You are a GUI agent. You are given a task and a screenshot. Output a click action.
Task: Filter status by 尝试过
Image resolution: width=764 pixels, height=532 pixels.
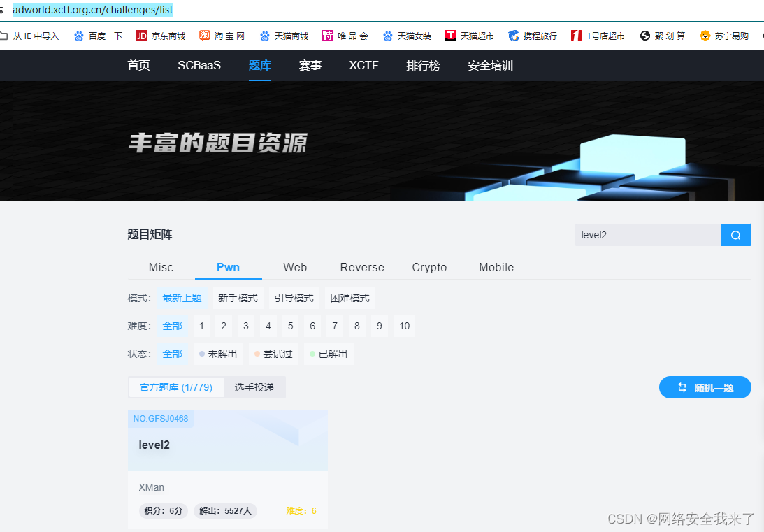click(x=273, y=354)
